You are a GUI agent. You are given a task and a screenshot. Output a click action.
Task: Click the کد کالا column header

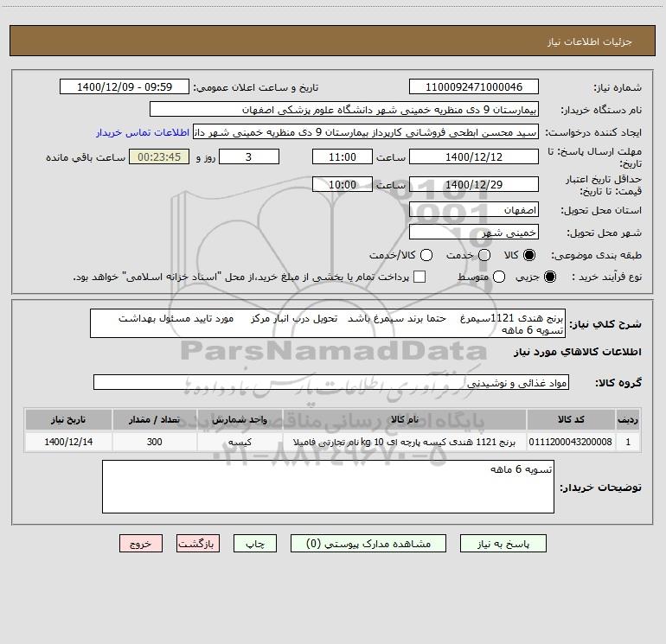point(571,419)
